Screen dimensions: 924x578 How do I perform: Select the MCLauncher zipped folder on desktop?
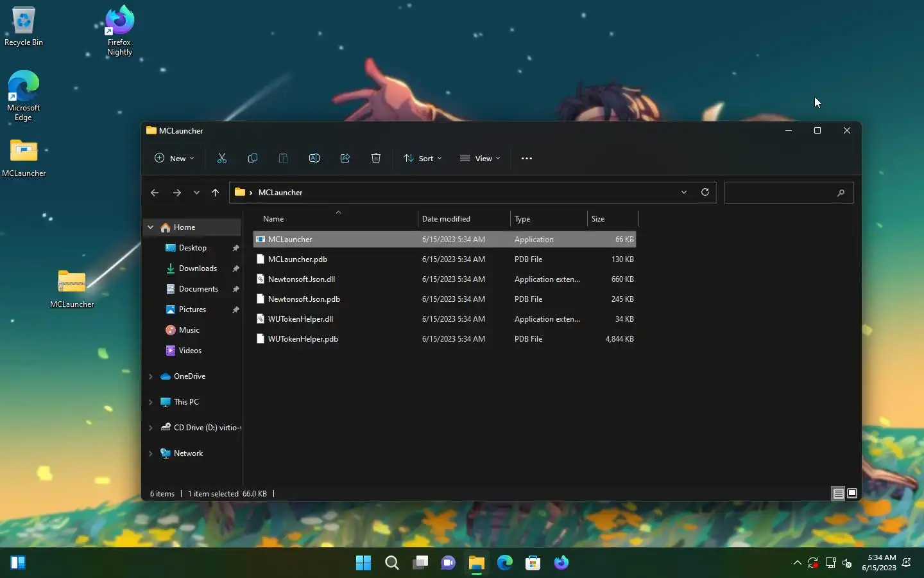pyautogui.click(x=72, y=289)
